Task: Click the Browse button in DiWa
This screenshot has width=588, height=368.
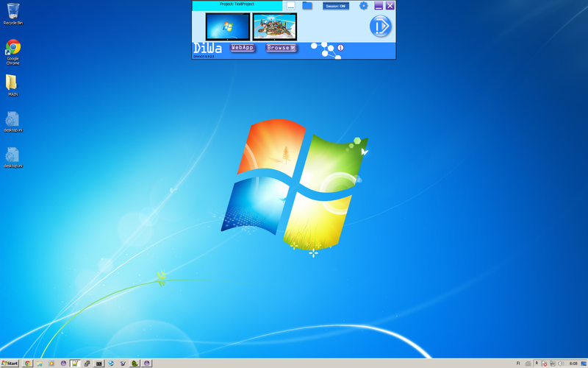Action: click(282, 48)
